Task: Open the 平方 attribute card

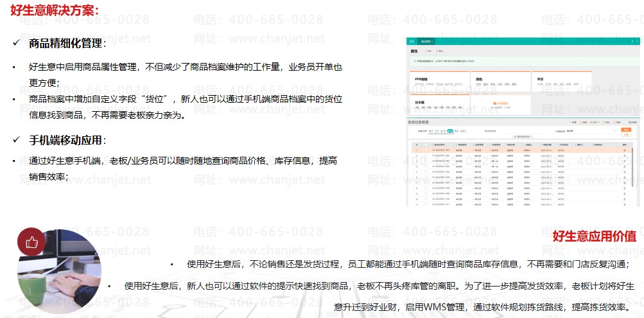Action: point(562,82)
